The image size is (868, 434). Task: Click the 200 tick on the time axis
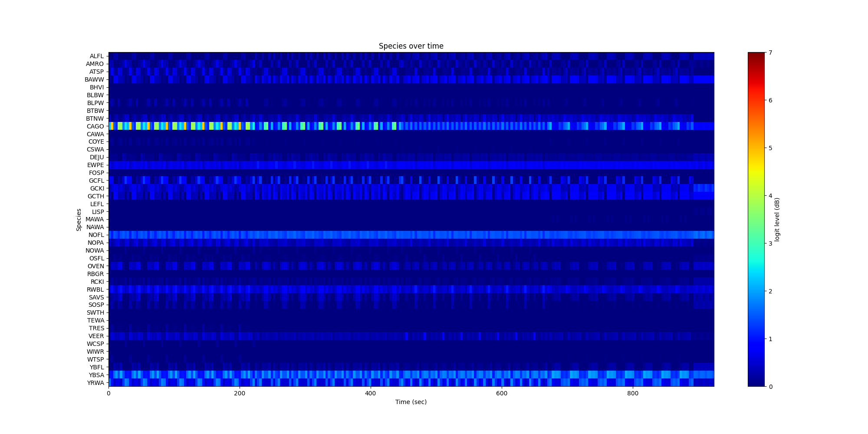(x=240, y=393)
